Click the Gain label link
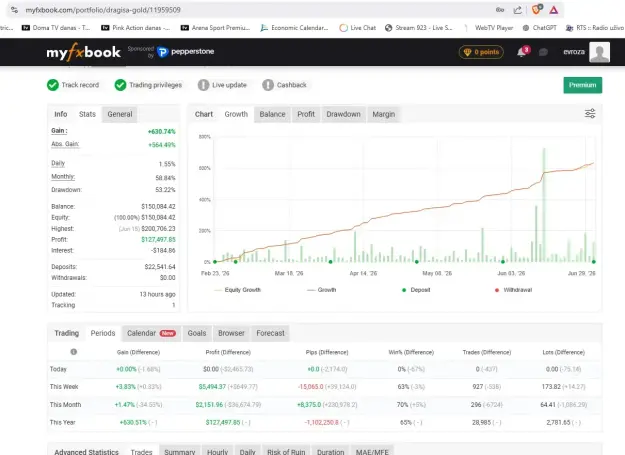 coord(59,131)
